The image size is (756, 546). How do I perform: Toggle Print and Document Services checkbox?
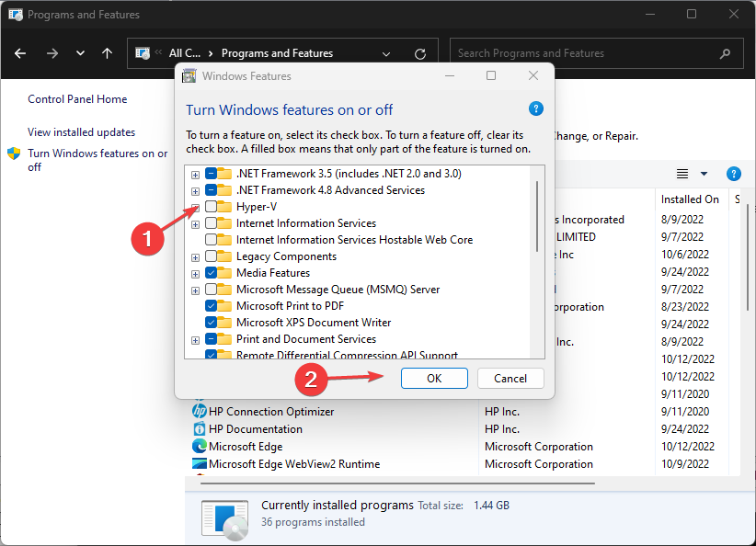(211, 339)
